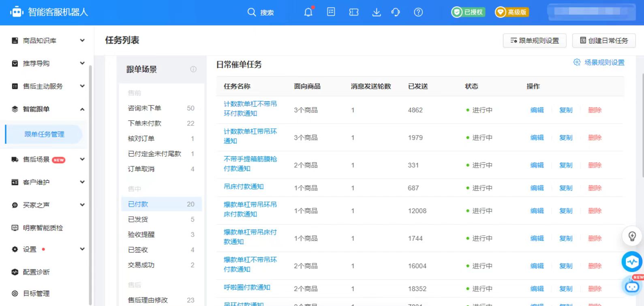Image resolution: width=644 pixels, height=306 pixels.
Task: Select 跟单任务管理 menu item
Action: pos(44,134)
